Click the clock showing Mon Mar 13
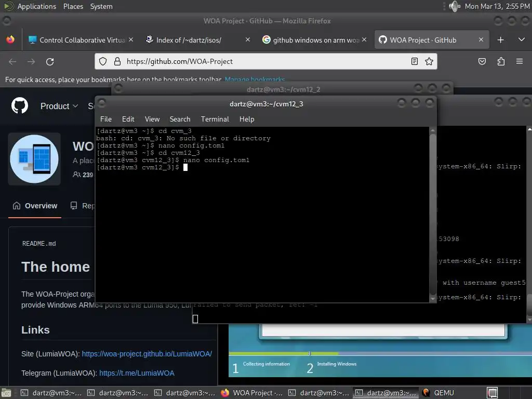532x399 pixels. pos(497,6)
